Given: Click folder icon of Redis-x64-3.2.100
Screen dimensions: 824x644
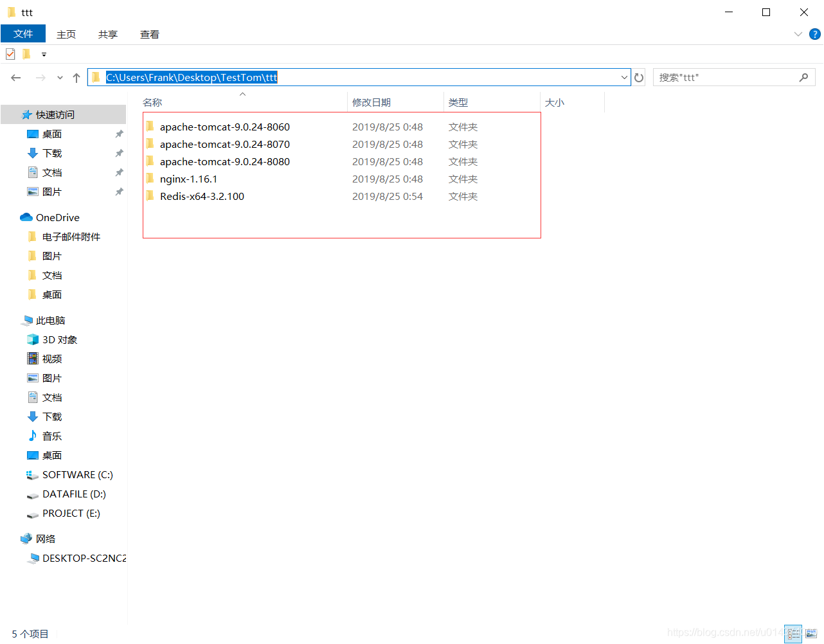Looking at the screenshot, I should [x=150, y=195].
